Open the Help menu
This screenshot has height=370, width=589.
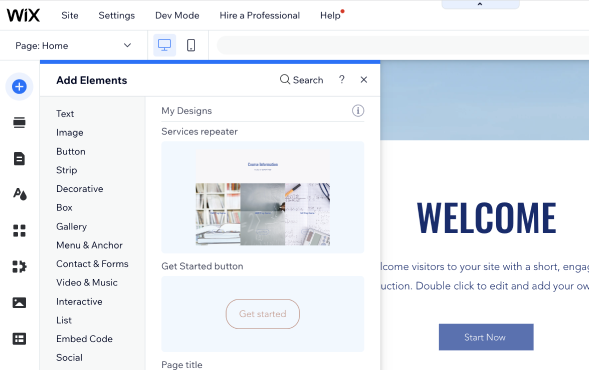(x=330, y=15)
